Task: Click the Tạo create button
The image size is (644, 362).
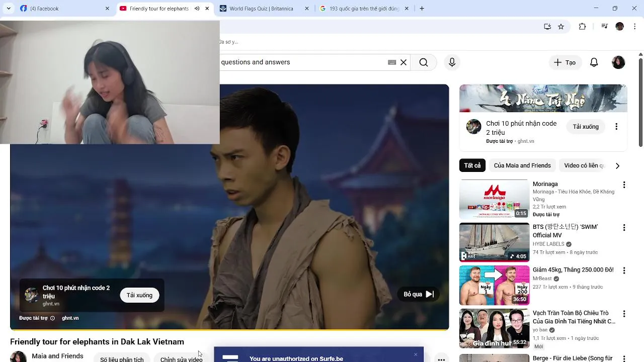Action: pyautogui.click(x=565, y=62)
